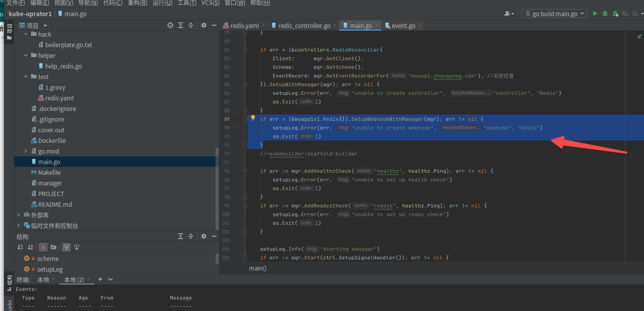Open the 窗口(W) menu

(235, 3)
